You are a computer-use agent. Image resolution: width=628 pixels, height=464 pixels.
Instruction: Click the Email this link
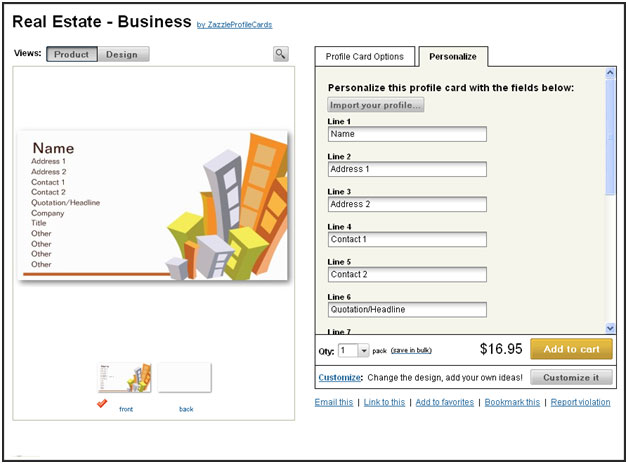[x=334, y=402]
